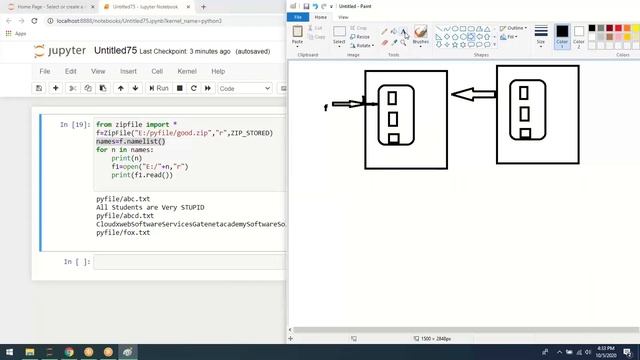Click the Resize button in Paint
This screenshot has height=360, width=640.
pos(360,37)
